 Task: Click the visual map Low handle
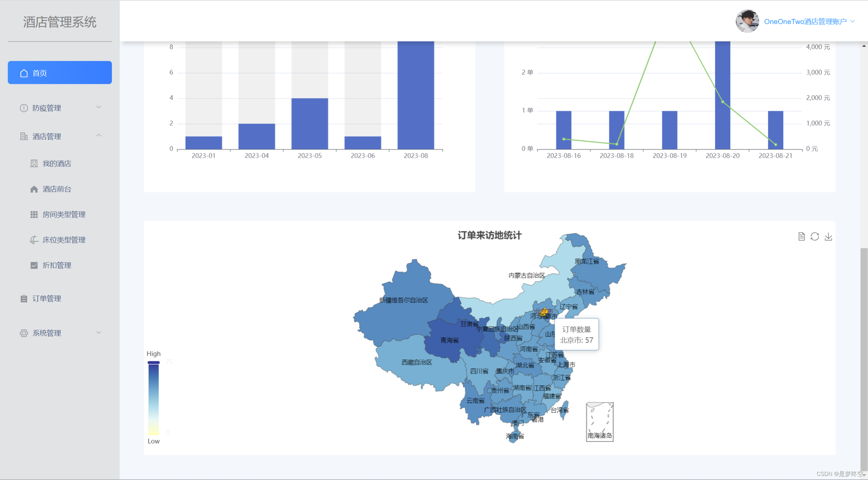tap(154, 434)
